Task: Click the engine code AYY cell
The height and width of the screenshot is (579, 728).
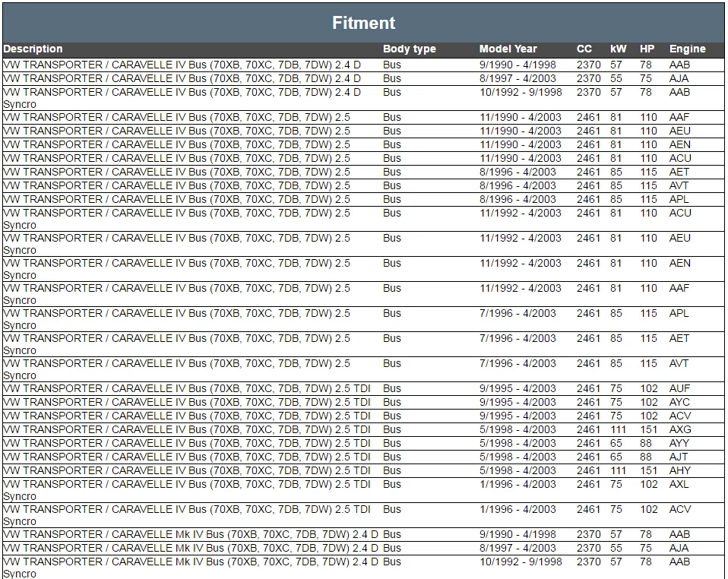Action: point(679,443)
